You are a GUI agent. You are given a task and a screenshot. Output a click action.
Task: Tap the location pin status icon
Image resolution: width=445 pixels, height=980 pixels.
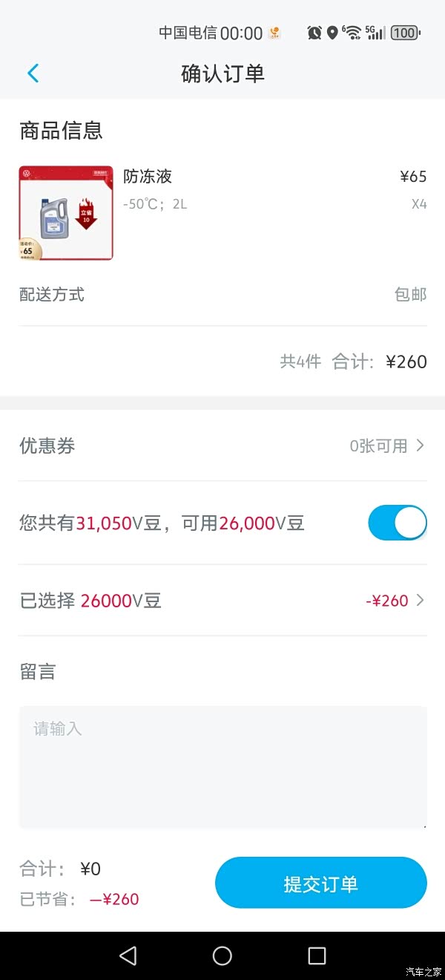point(332,33)
